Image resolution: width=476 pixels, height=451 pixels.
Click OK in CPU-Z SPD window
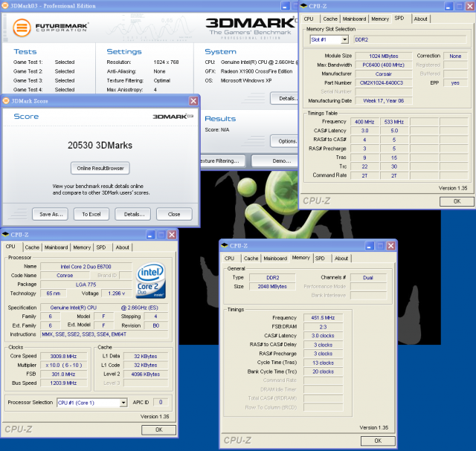[x=457, y=201]
